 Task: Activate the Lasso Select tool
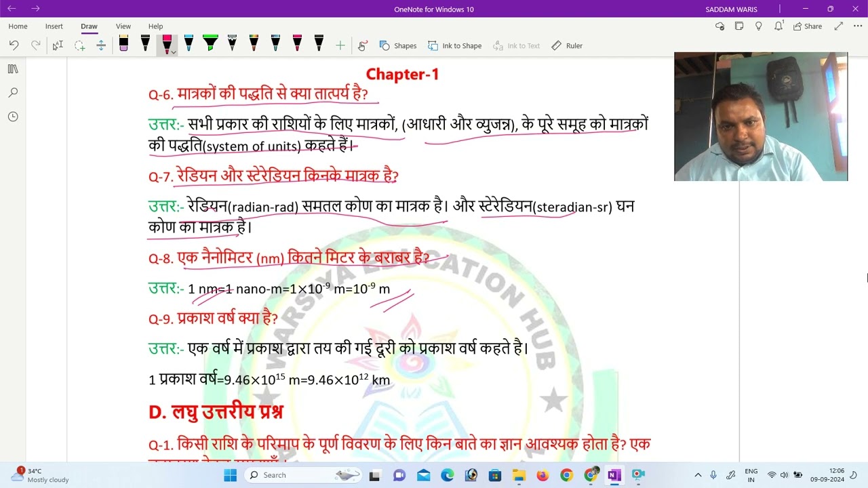coord(79,45)
